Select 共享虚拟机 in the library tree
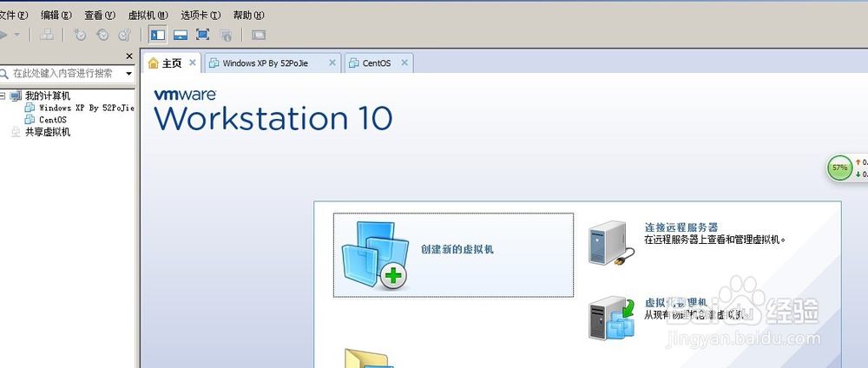868x368 pixels. (48, 132)
